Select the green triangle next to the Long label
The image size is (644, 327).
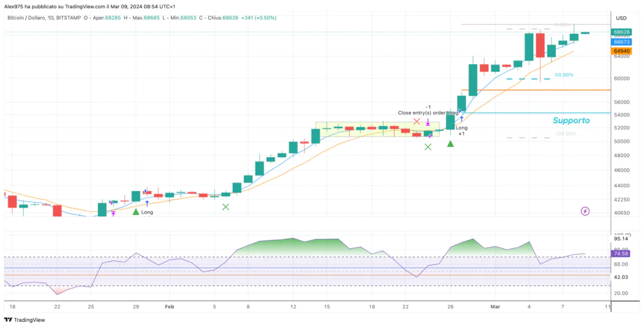[x=136, y=213]
